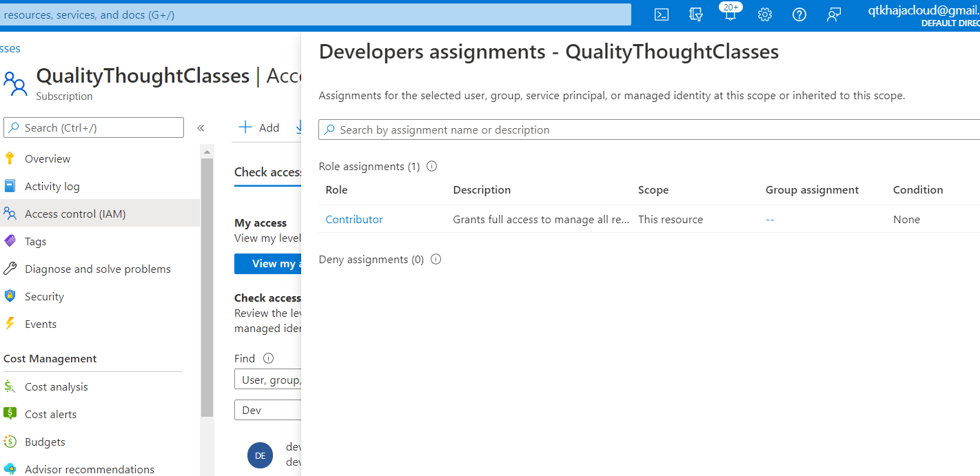Collapse the sidebar with the double chevron
Screen dimensions: 980x476
click(x=201, y=127)
